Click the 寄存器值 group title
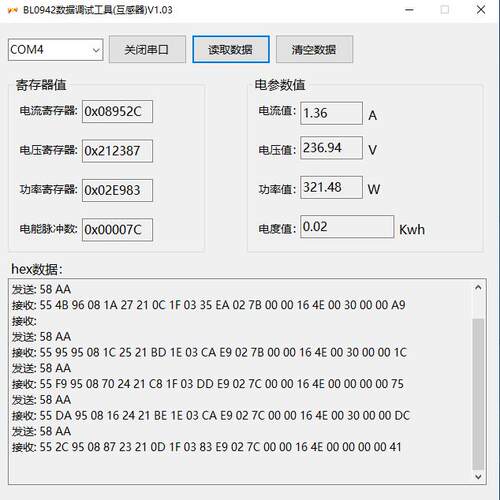 click(41, 85)
